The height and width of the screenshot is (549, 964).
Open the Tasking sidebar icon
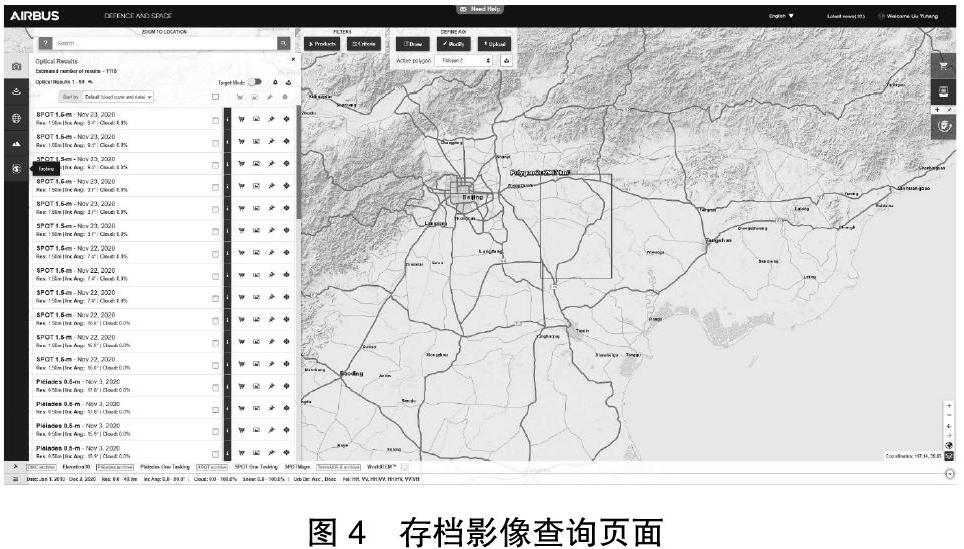[17, 168]
